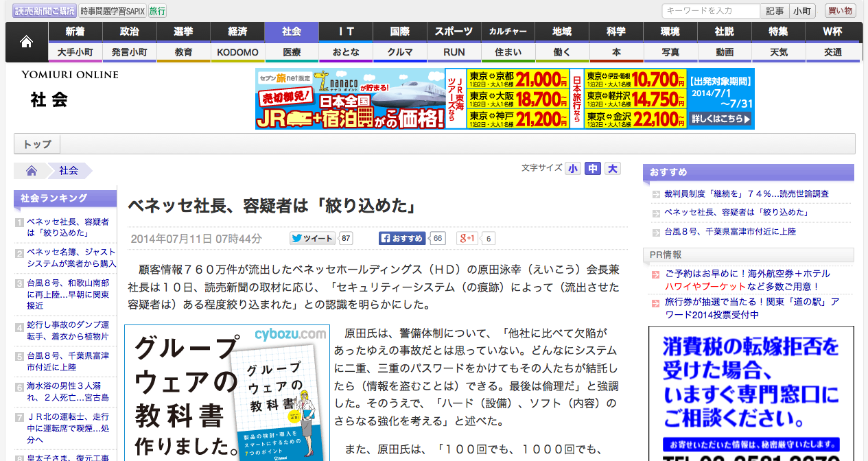Screen dimensions: 868x461
Task: Tweet this article via Twitter button
Action: pyautogui.click(x=314, y=239)
